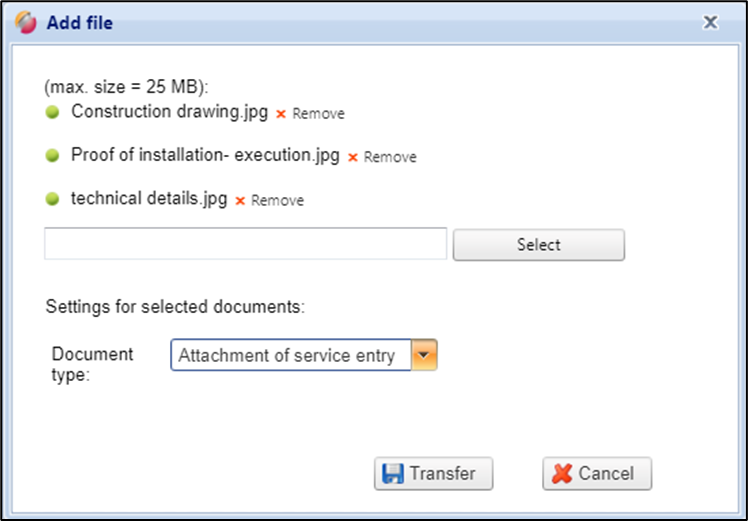Click red x icon next to Construction drawing.jpg
748x521 pixels.
click(281, 114)
